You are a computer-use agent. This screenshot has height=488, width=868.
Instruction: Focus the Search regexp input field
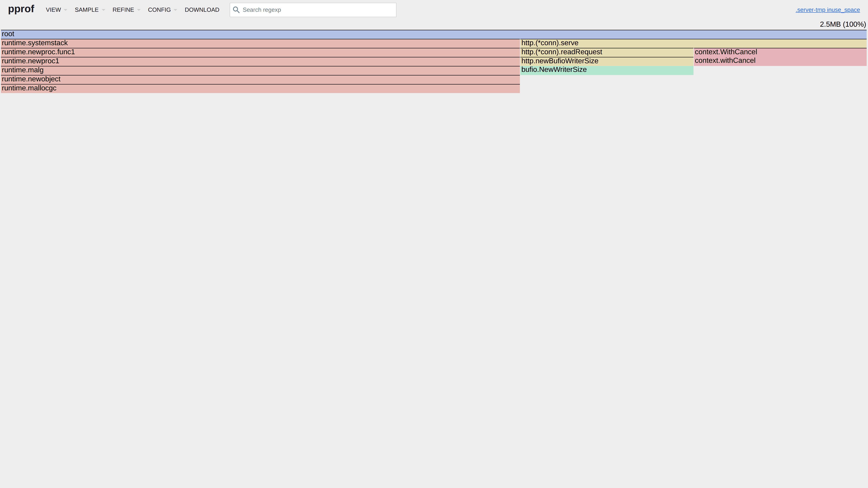tap(313, 10)
